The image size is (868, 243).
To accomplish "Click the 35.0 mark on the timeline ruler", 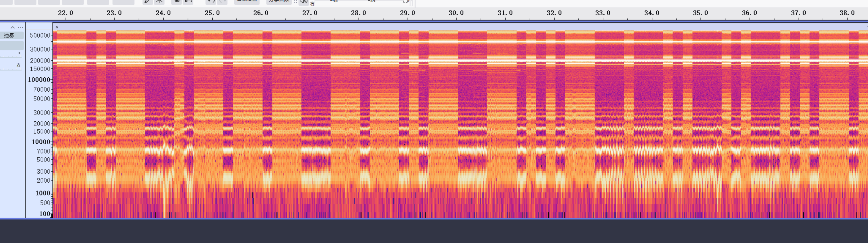I will click(x=701, y=13).
